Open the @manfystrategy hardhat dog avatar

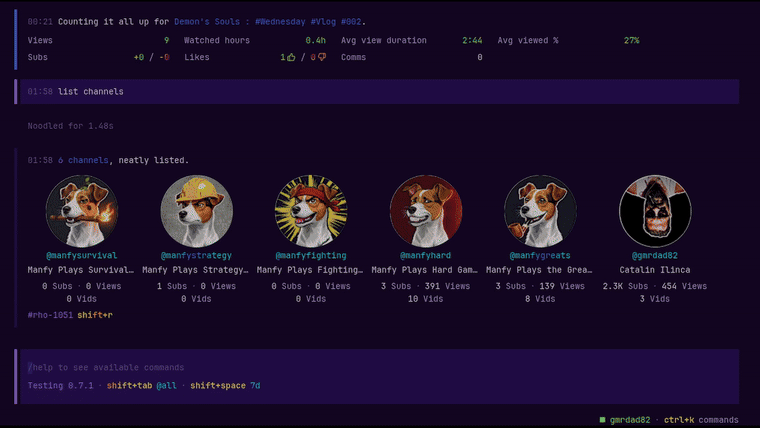click(x=197, y=211)
